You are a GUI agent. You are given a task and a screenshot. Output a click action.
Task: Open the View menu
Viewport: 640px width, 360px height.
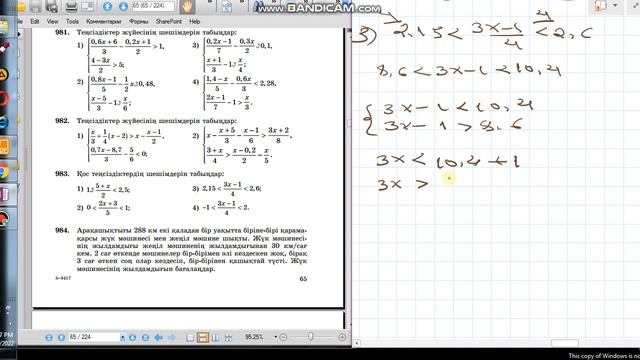52,21
